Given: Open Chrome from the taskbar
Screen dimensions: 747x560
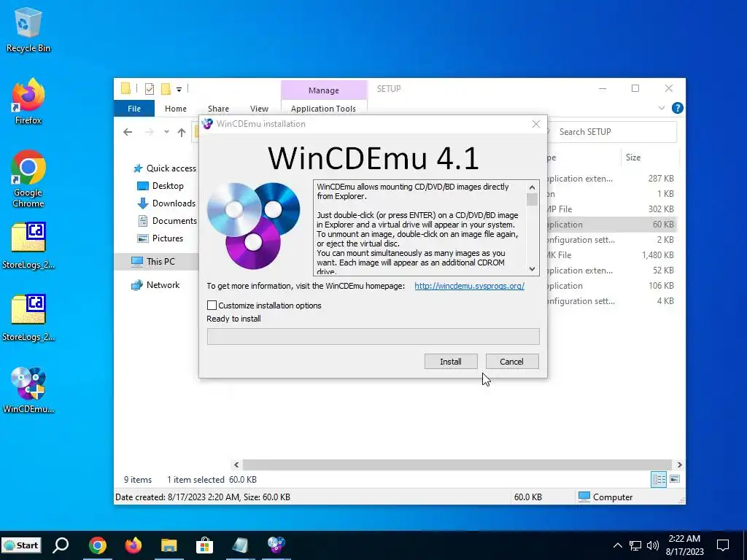Looking at the screenshot, I should pos(97,545).
